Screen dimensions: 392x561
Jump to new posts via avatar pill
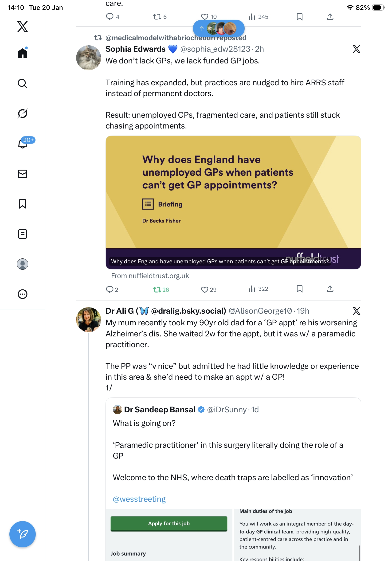coord(219,29)
